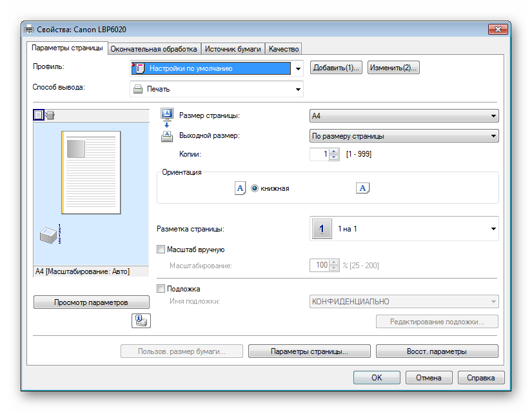Click the page size monitor icon
Viewport: 532px width, 412px height.
166,115
